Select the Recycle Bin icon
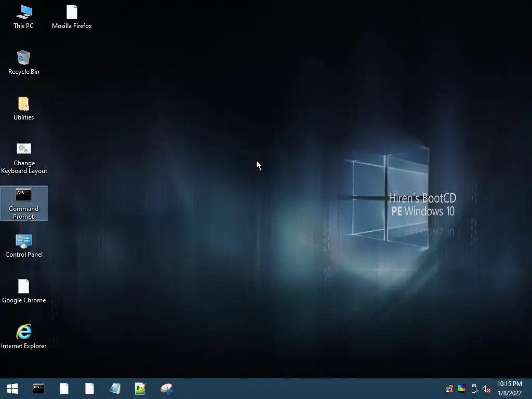 [24, 63]
